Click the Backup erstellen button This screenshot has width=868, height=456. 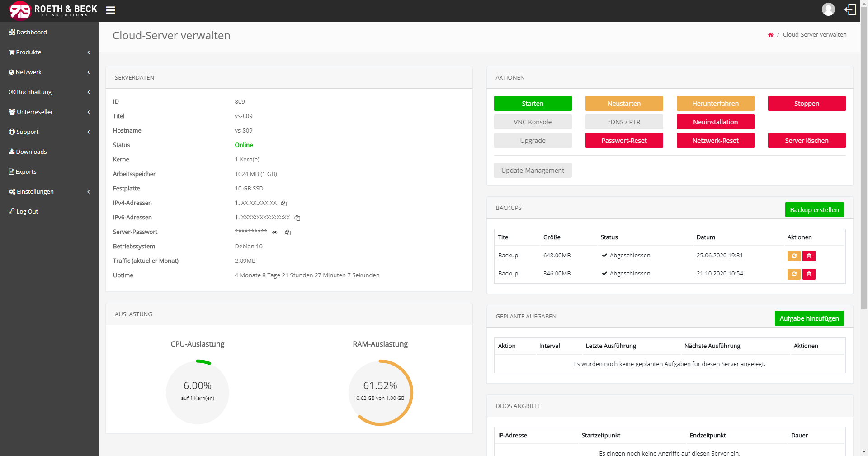pos(814,210)
